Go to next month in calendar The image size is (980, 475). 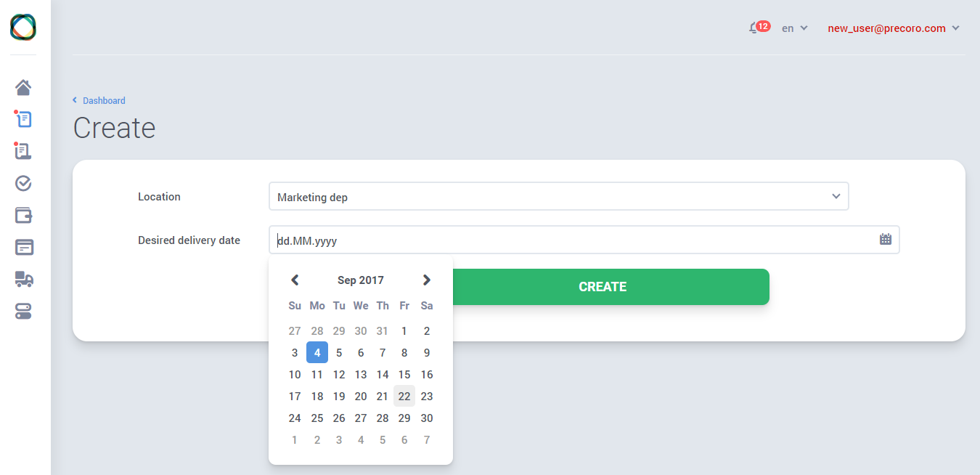(426, 280)
